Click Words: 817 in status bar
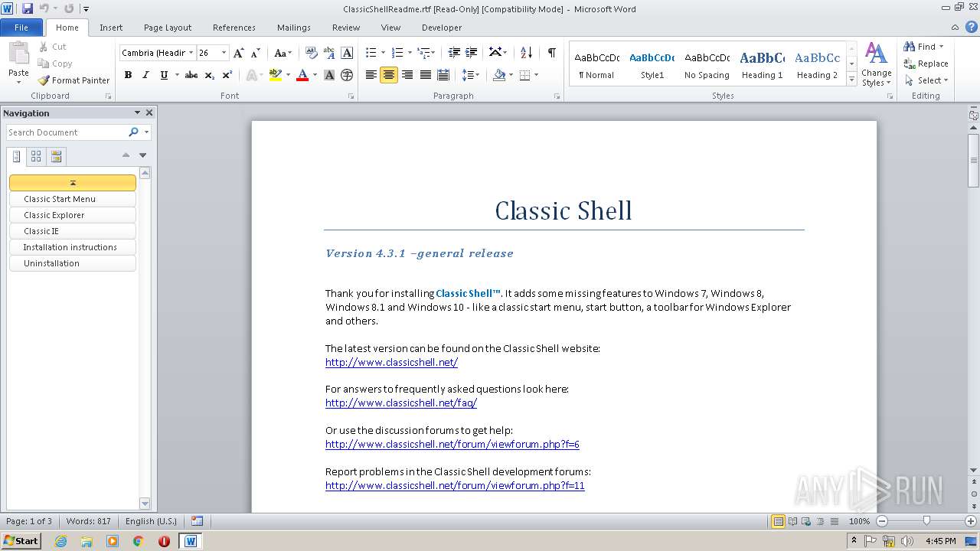The height and width of the screenshot is (551, 980). [89, 521]
